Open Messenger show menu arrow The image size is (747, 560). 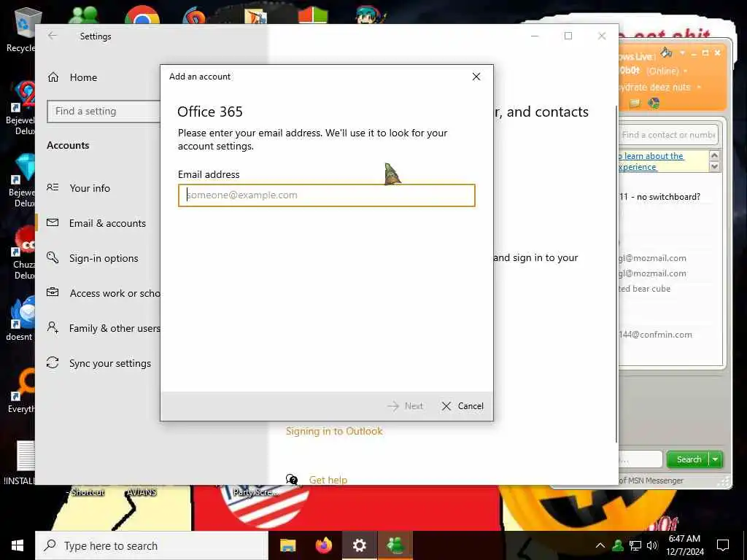tap(682, 52)
